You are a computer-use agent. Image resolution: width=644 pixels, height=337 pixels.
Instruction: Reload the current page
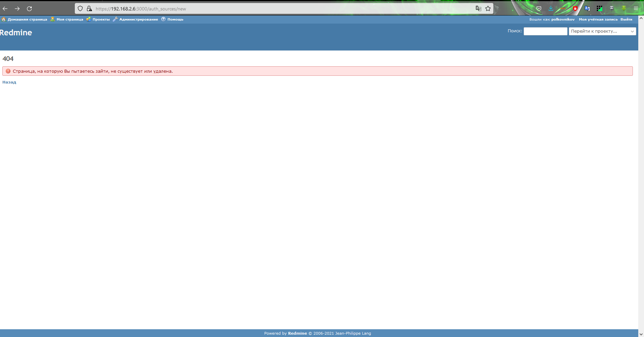(29, 9)
